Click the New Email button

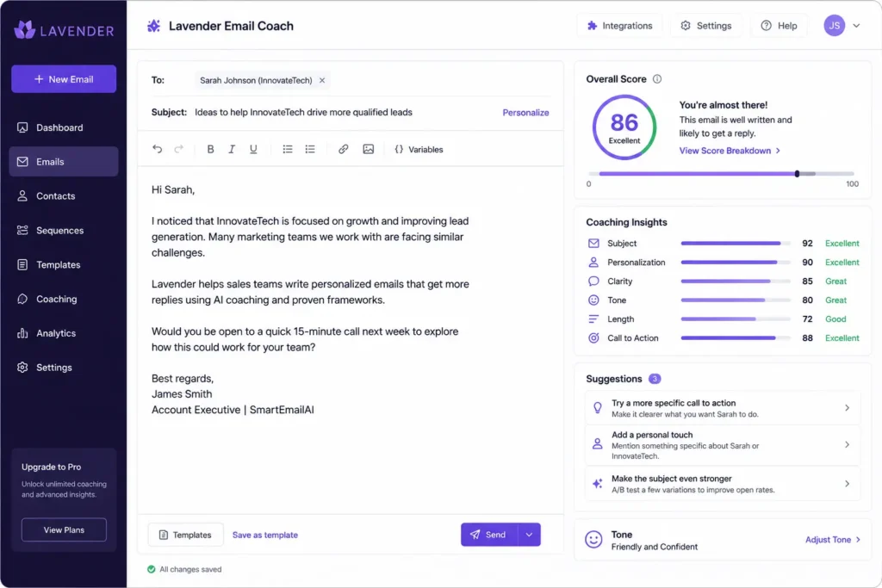[64, 79]
